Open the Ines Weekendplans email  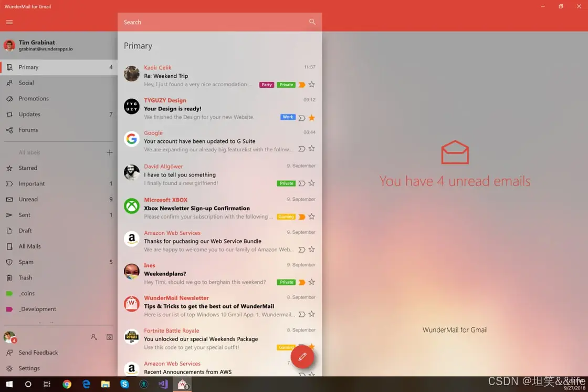[x=219, y=274]
